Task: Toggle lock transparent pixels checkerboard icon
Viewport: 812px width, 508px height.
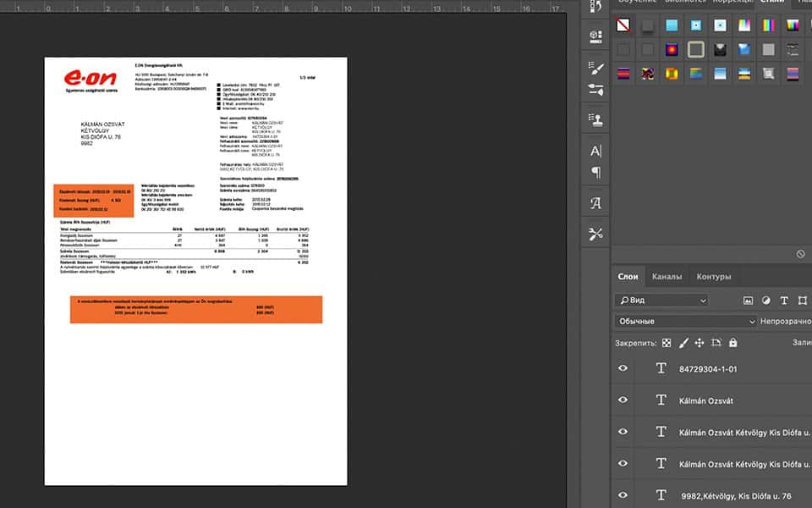Action: point(667,343)
